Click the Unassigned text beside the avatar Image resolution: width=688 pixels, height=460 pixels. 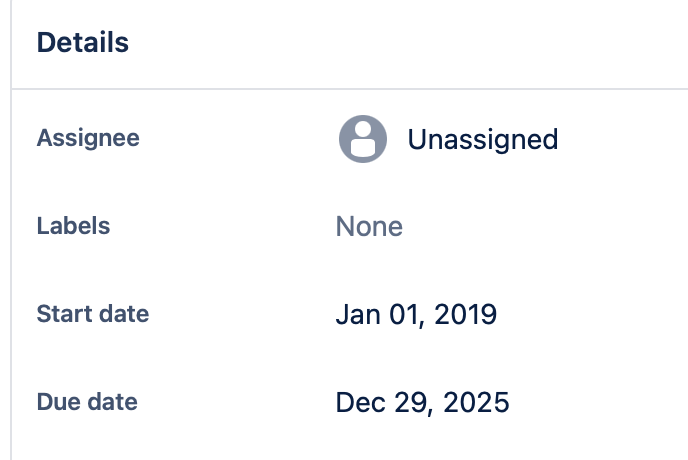tap(483, 140)
